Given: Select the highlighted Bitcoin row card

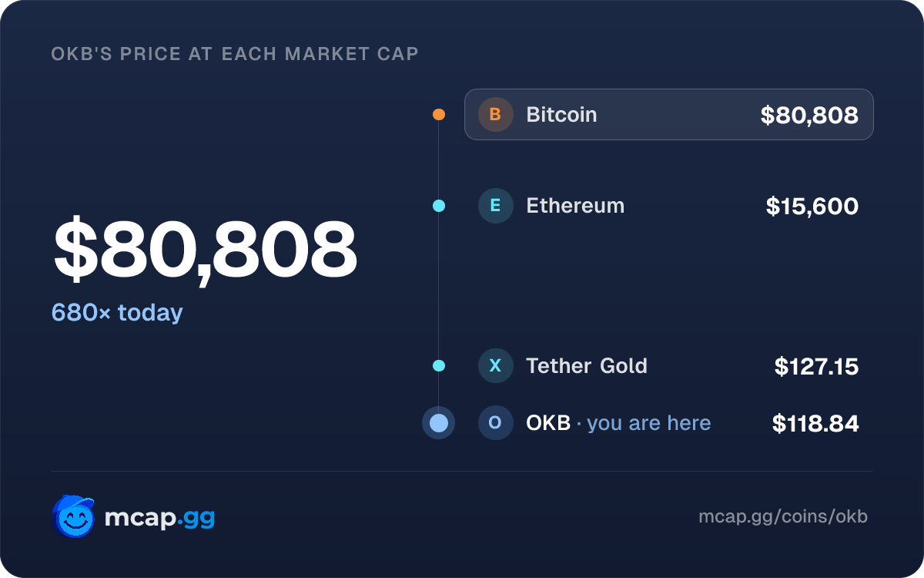Looking at the screenshot, I should (x=668, y=115).
